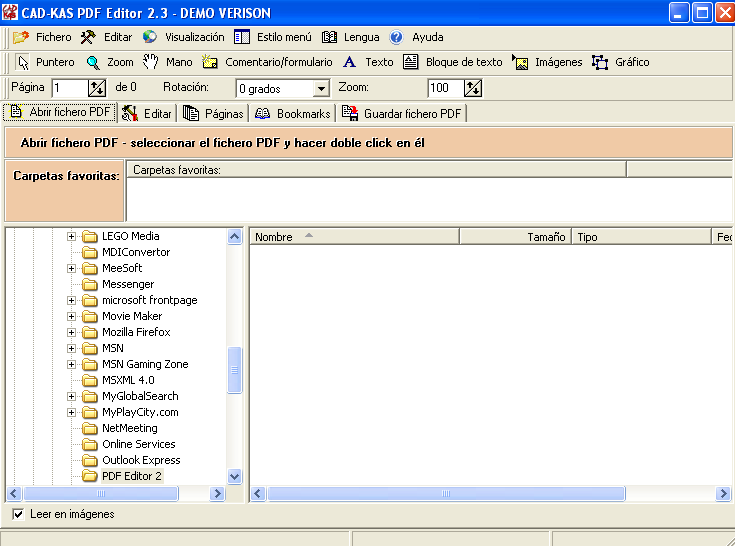Expand the MeeSoft folder node
This screenshot has height=546, width=735.
click(71, 268)
